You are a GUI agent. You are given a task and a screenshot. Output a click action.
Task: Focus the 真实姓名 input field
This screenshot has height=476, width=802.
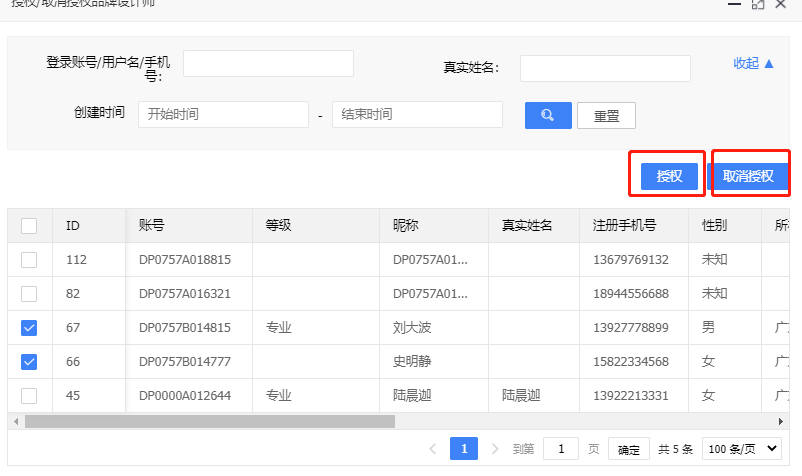(x=605, y=68)
